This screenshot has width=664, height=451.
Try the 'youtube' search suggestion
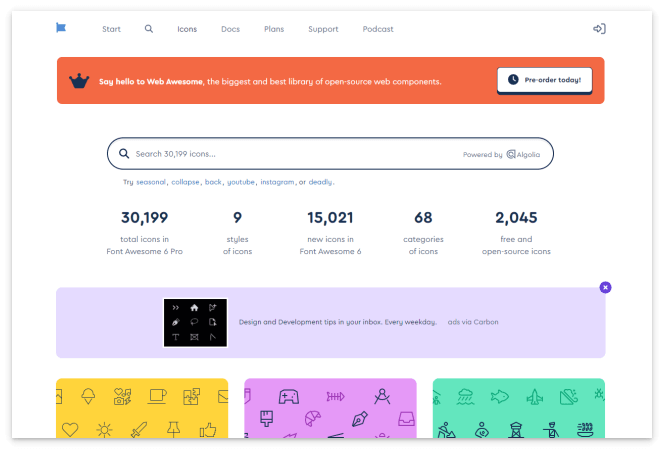point(241,182)
